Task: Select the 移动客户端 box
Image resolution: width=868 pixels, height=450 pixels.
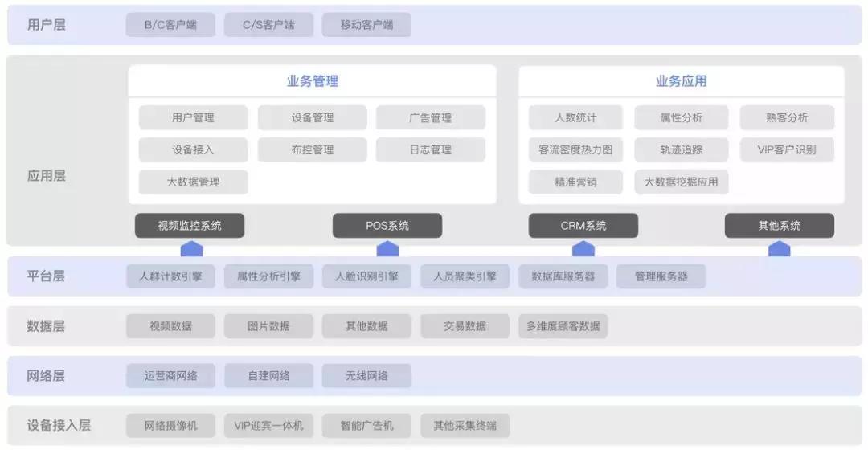Action: tap(366, 25)
